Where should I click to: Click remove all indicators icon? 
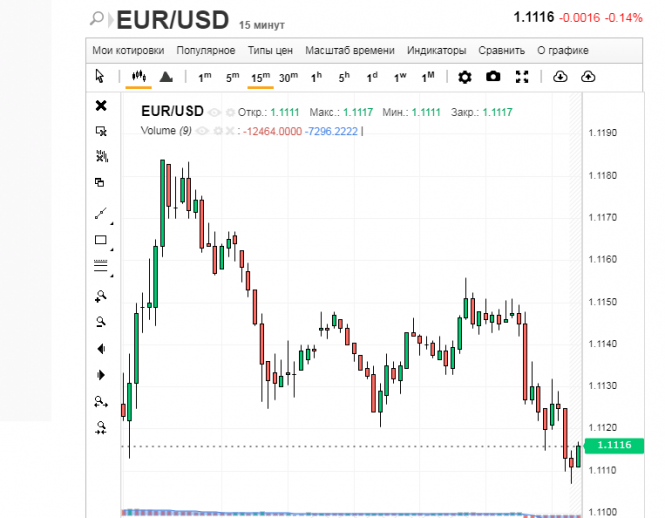[101, 156]
